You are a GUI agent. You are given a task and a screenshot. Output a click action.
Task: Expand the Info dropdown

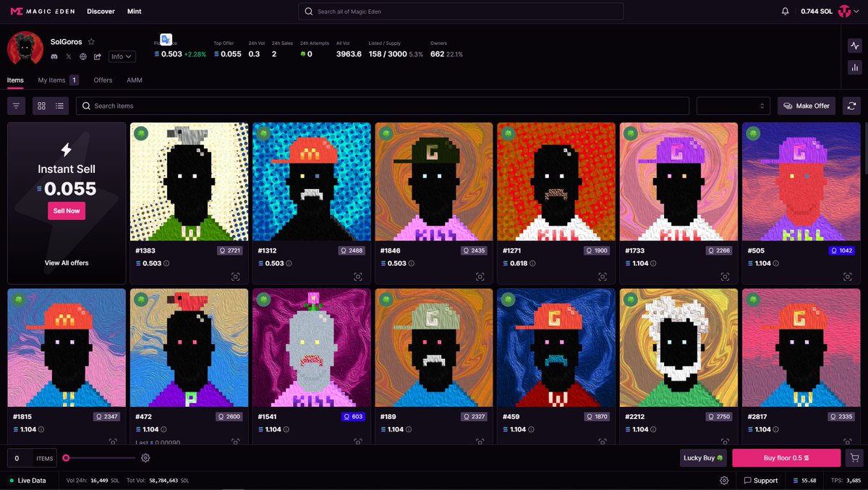pos(122,56)
